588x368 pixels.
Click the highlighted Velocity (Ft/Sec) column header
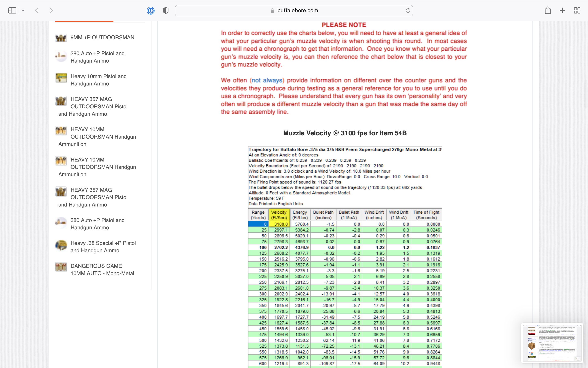tap(279, 215)
